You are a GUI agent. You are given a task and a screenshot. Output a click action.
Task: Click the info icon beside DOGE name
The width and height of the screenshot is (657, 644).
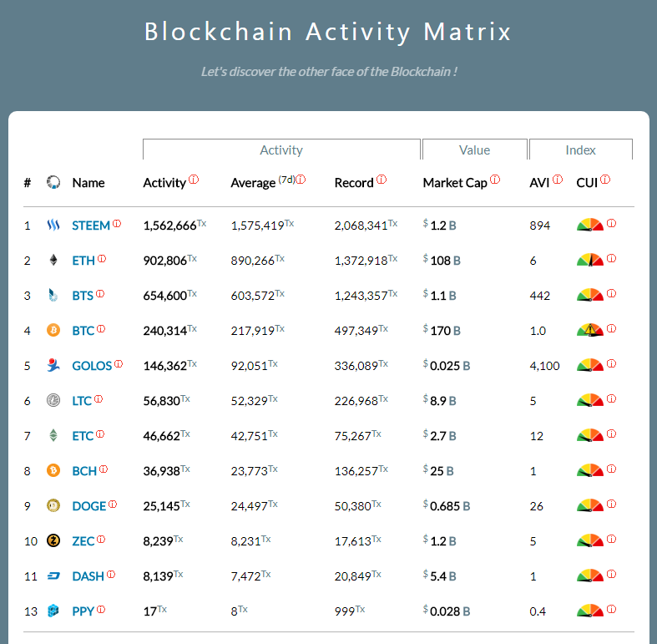pyautogui.click(x=113, y=504)
